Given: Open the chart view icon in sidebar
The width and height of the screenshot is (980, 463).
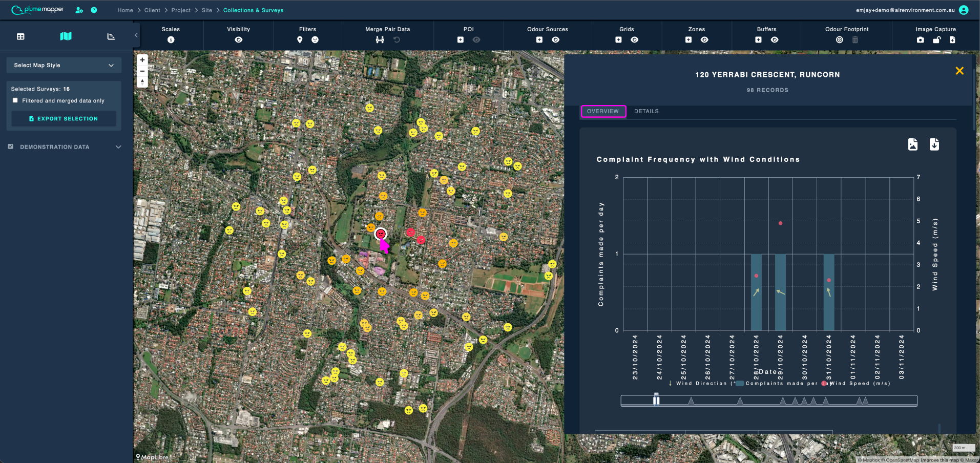Looking at the screenshot, I should 111,36.
